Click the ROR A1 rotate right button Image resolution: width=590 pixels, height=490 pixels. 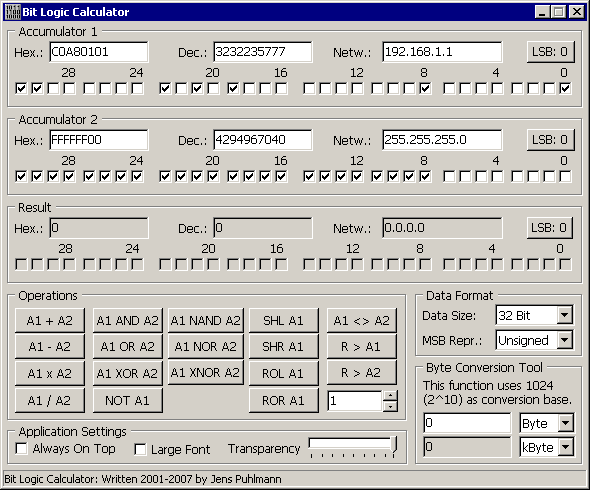pyautogui.click(x=283, y=400)
